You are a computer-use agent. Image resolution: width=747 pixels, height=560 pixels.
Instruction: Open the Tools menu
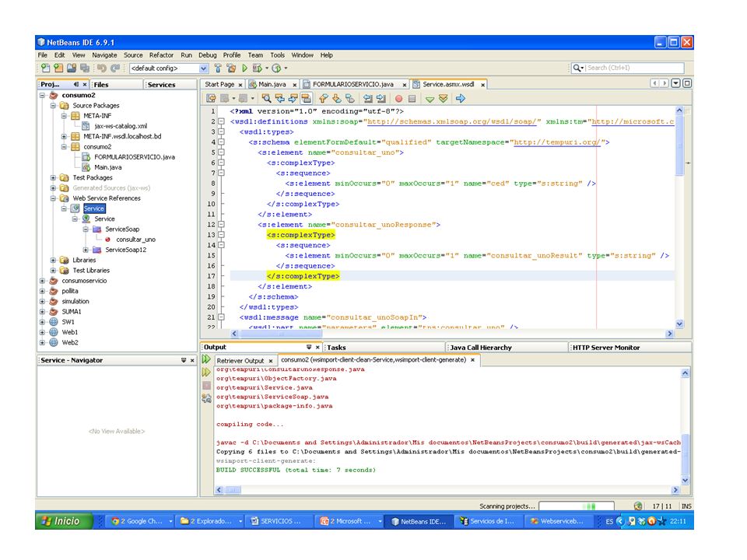tap(277, 55)
